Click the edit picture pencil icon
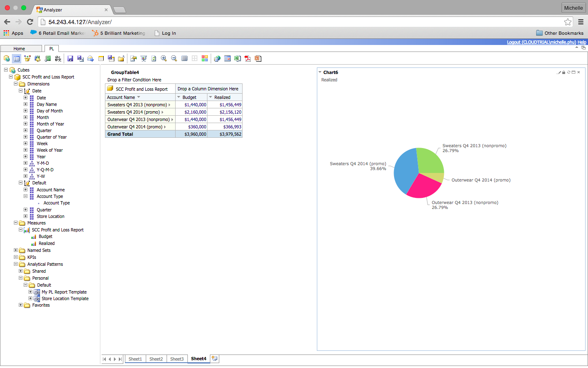The width and height of the screenshot is (588, 368). pos(134,58)
